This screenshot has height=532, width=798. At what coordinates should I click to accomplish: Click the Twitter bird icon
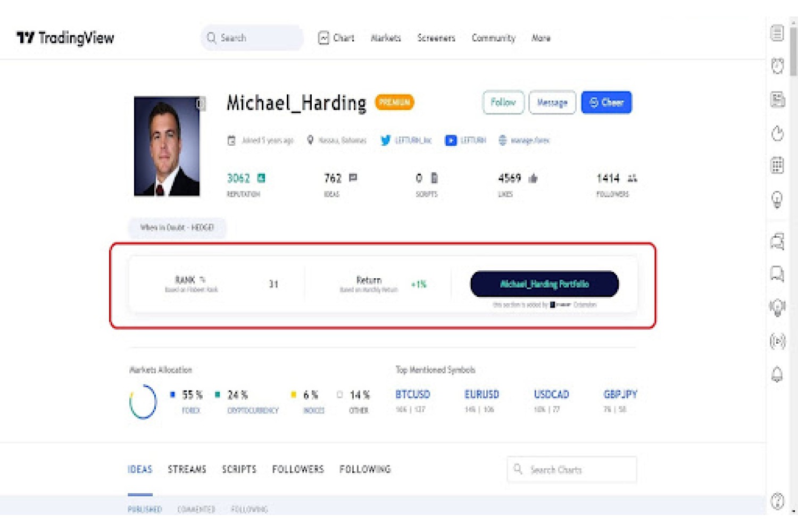click(x=385, y=140)
